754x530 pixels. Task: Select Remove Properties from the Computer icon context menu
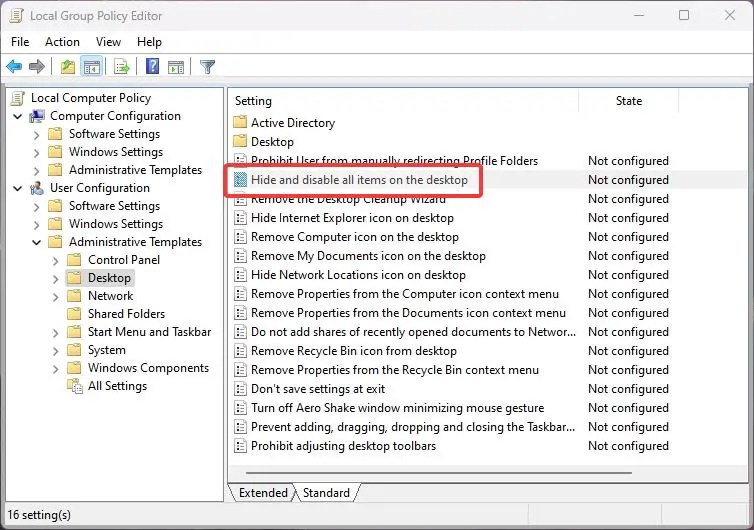point(405,294)
